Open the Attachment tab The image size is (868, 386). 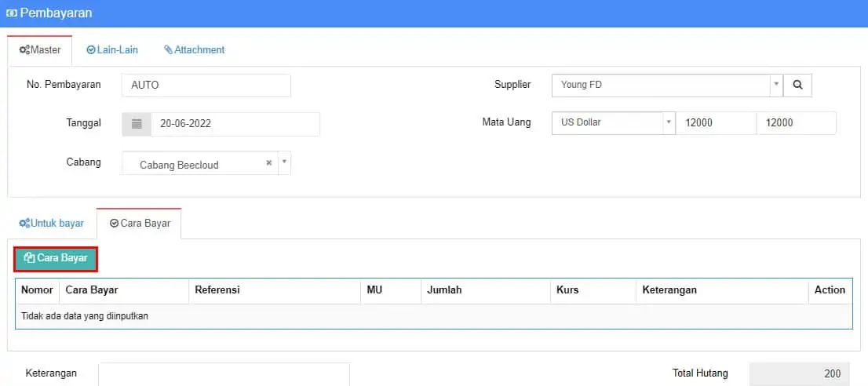coord(195,49)
